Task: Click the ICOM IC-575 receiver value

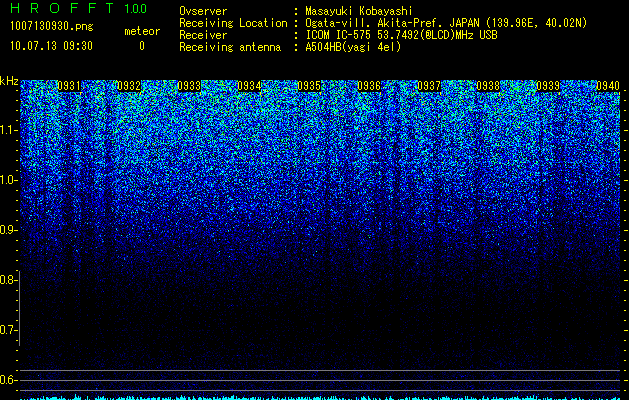Action: coord(401,35)
